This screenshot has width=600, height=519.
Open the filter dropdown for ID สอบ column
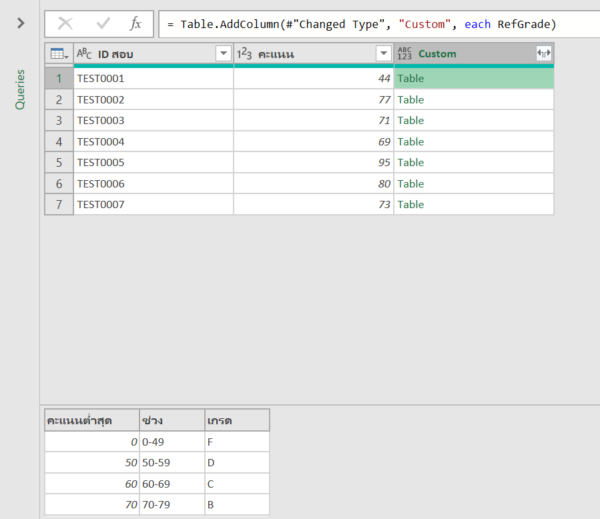(223, 53)
